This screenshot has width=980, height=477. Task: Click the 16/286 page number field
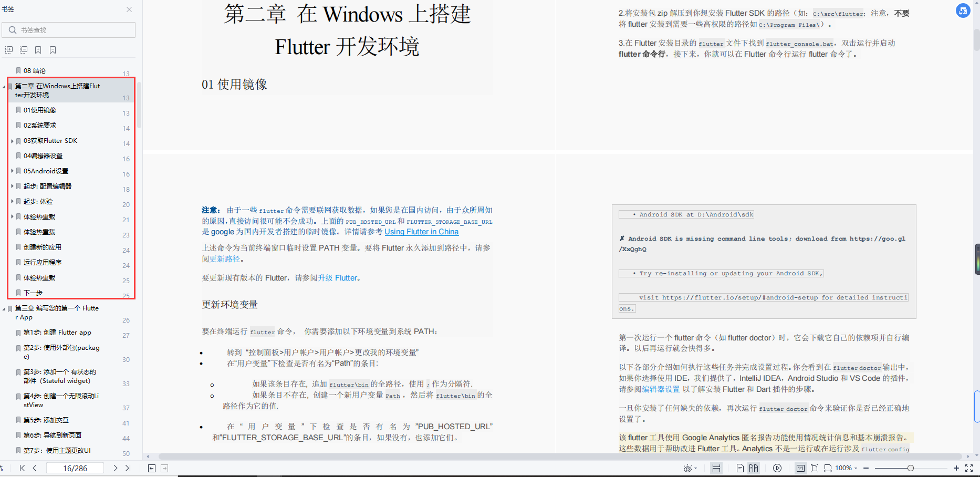[75, 468]
